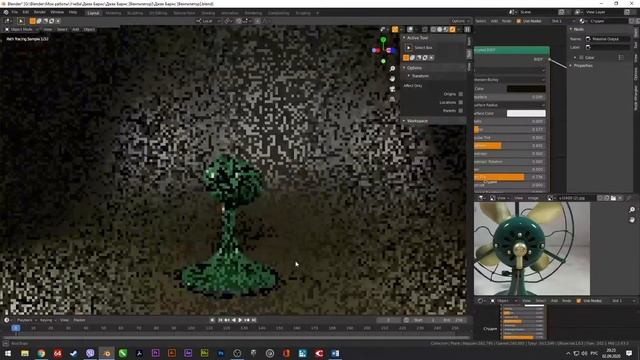Switch to the Layout workspace tab
This screenshot has height=360, width=640.
click(x=93, y=13)
